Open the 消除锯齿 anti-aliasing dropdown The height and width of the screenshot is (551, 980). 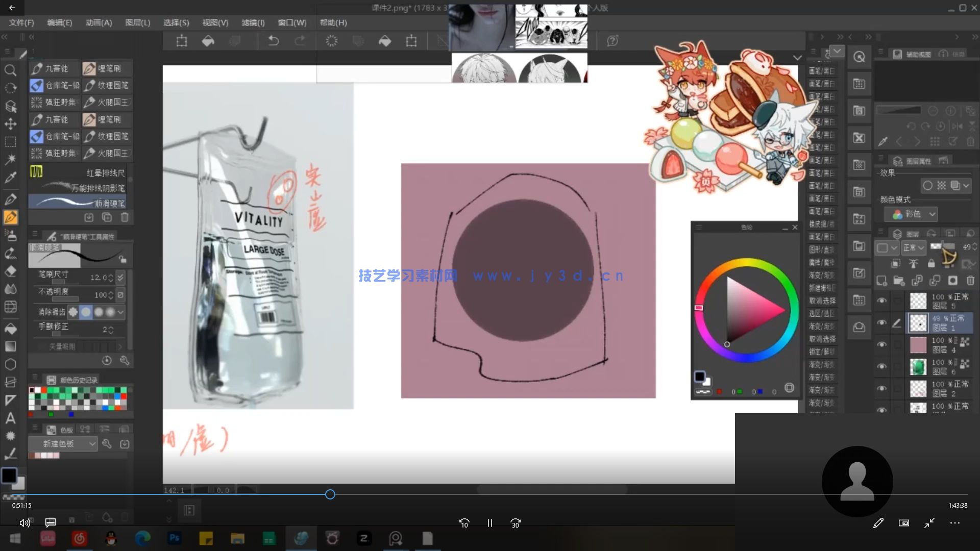pyautogui.click(x=120, y=312)
